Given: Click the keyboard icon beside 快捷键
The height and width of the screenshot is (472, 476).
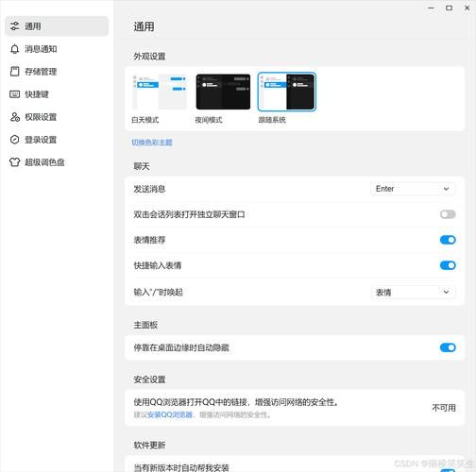Looking at the screenshot, I should coord(15,94).
